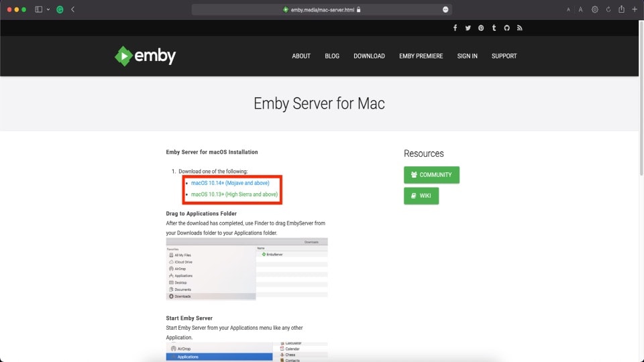This screenshot has height=362, width=644.
Task: Open Emby's Facebook page icon
Action: 455,28
